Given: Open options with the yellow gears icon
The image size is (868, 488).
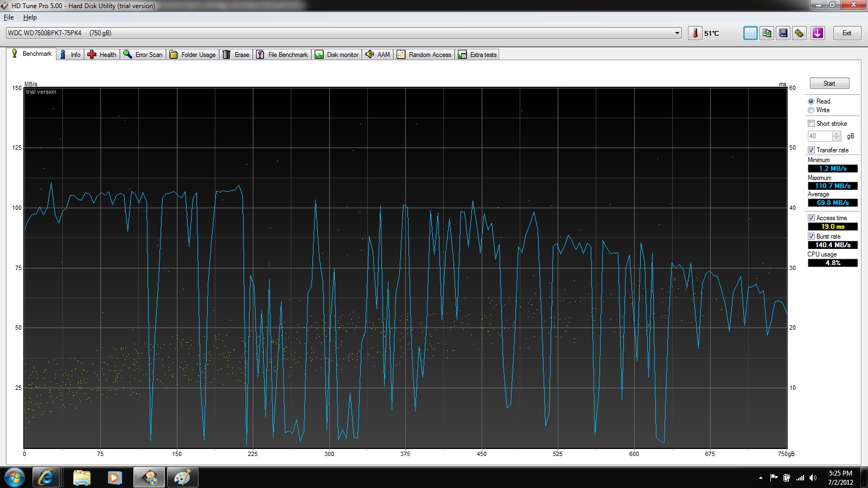Looking at the screenshot, I should tap(799, 33).
